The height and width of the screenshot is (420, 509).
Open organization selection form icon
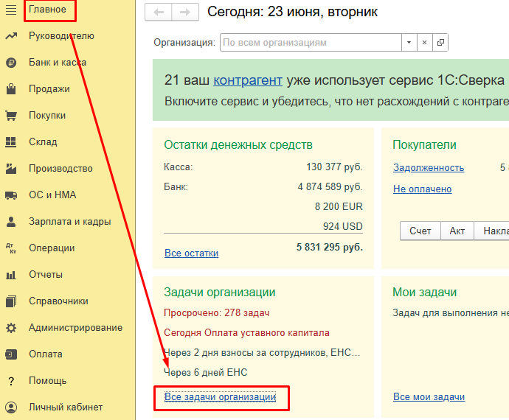click(x=440, y=43)
